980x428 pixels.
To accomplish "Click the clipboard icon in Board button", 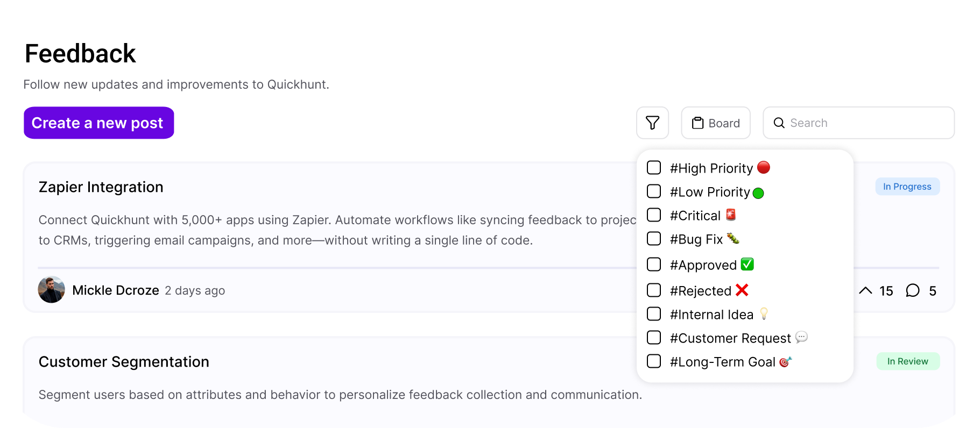I will [697, 123].
